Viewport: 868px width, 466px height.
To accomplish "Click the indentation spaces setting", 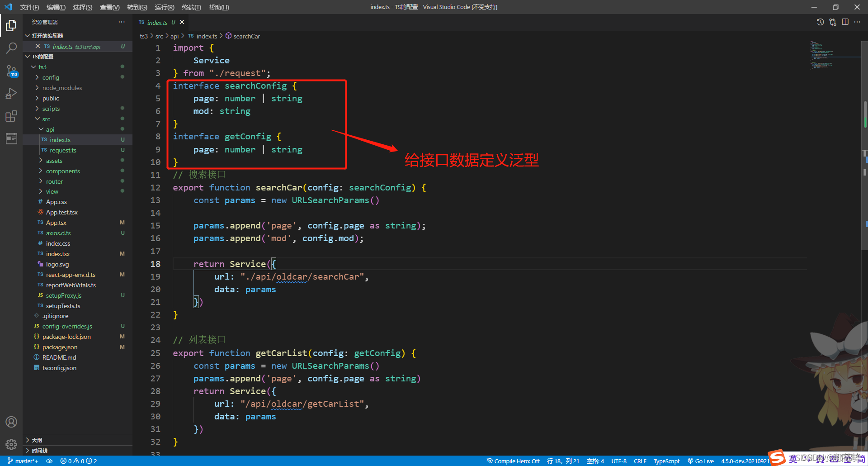I will [595, 461].
